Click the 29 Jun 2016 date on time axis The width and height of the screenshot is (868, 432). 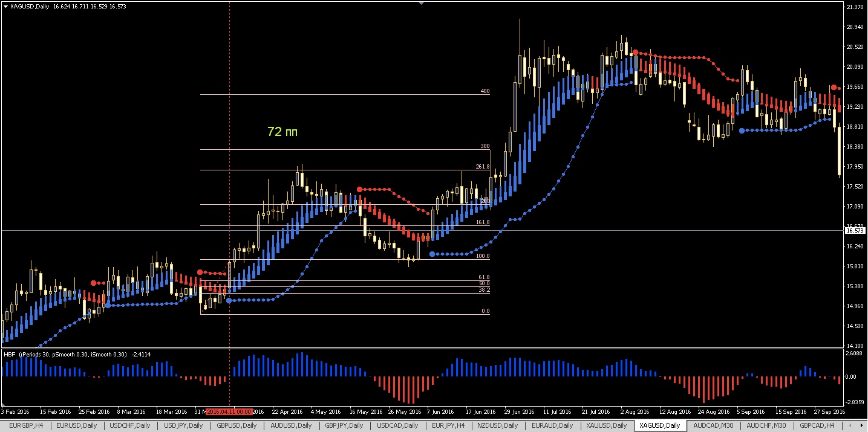coord(520,411)
